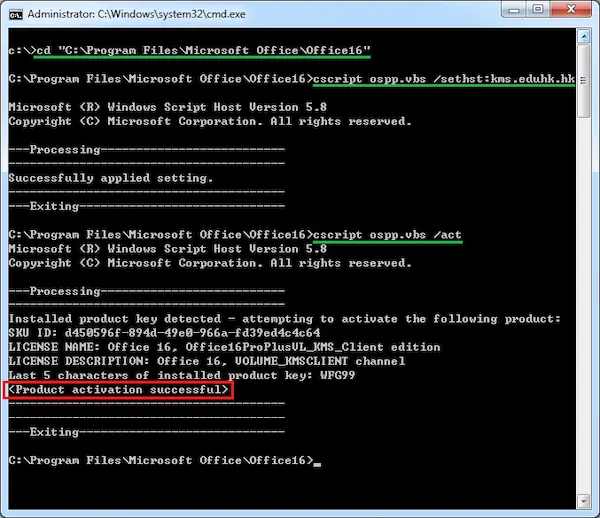Click the 'Last 5 characters of installed product key' line
The width and height of the screenshot is (600, 518).
(x=182, y=375)
